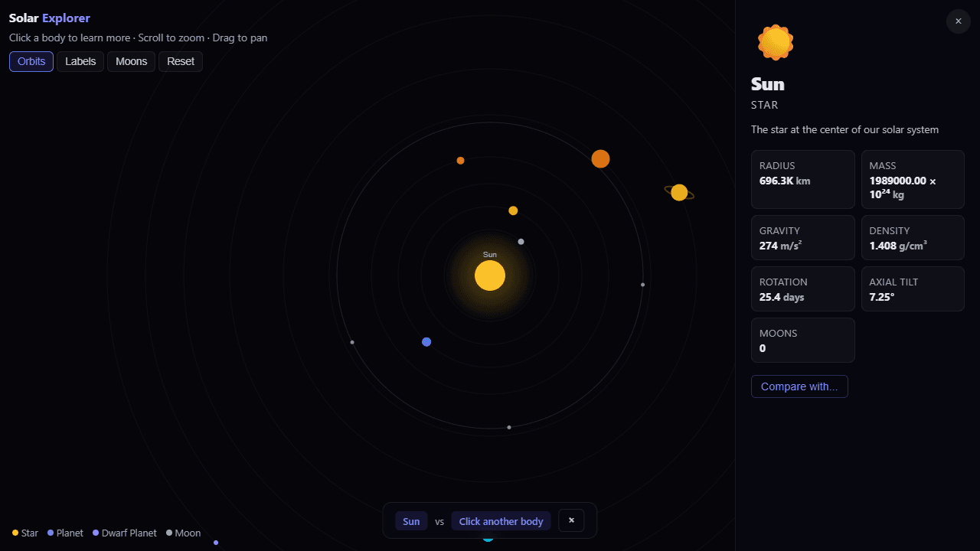Click the Sun description text
The width and height of the screenshot is (980, 551).
[844, 129]
